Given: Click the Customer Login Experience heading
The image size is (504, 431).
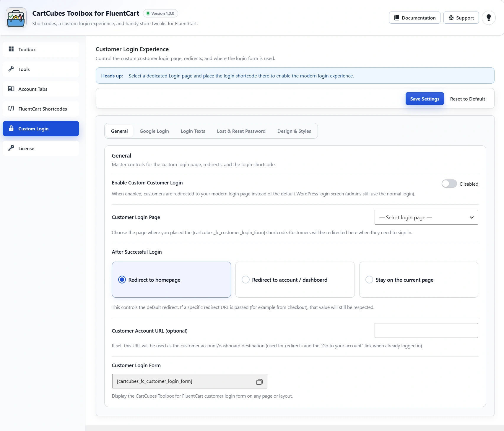Looking at the screenshot, I should [x=132, y=49].
